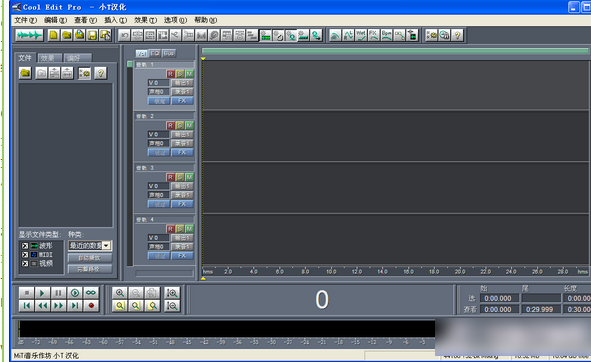Arm track 2 for recording (R)

170,125
